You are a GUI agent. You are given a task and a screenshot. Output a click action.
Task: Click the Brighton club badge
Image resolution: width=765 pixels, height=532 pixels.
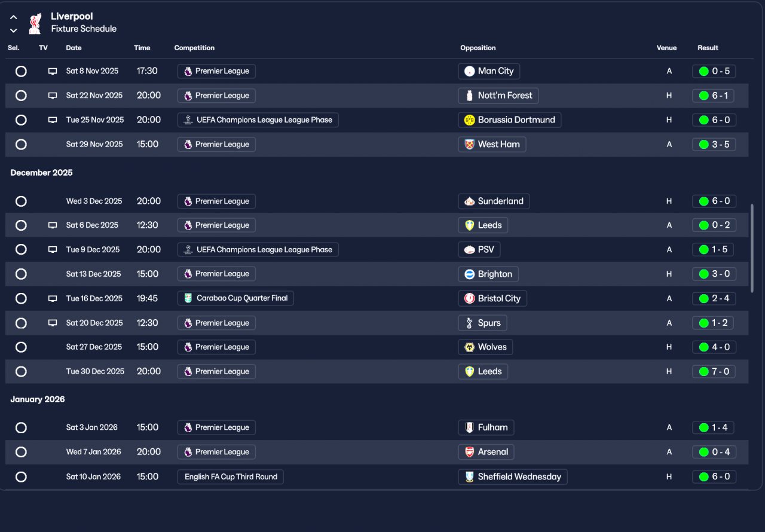pyautogui.click(x=469, y=274)
